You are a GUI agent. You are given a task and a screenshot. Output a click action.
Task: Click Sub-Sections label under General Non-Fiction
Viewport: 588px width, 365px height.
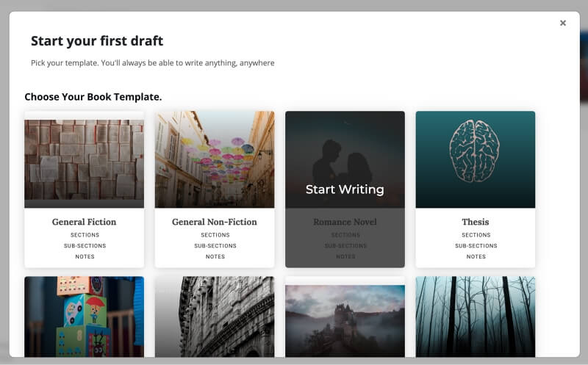tap(215, 246)
